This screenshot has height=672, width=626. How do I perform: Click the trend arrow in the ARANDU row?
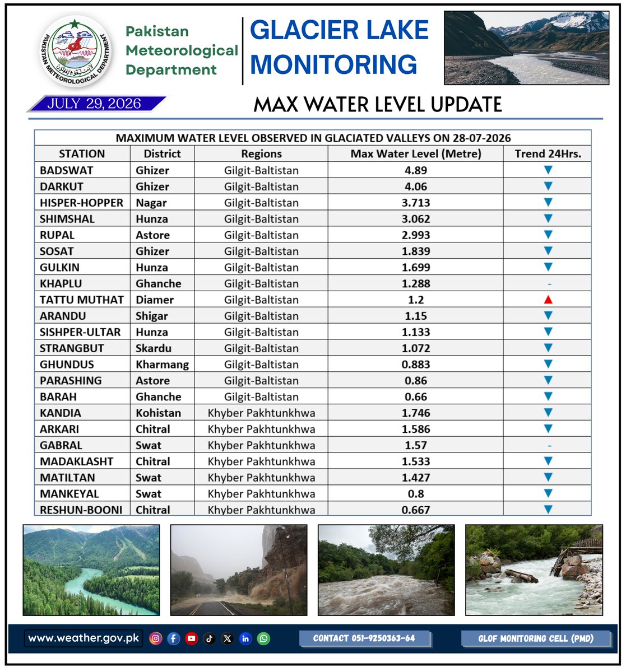click(x=548, y=316)
